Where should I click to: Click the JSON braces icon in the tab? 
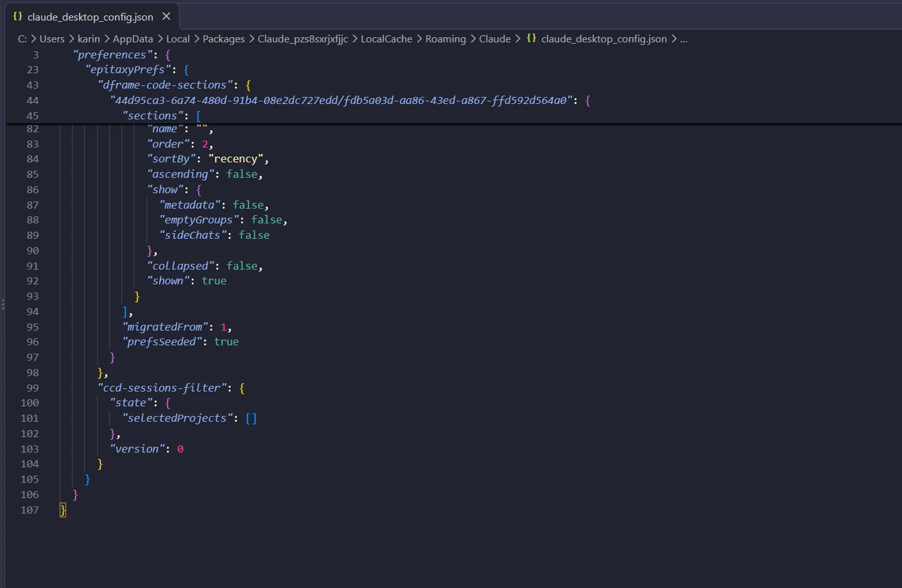tap(18, 16)
